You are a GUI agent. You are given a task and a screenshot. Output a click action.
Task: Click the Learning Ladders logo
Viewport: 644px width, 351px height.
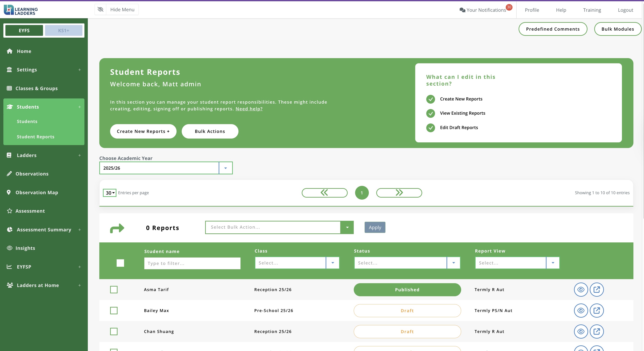[x=21, y=10]
